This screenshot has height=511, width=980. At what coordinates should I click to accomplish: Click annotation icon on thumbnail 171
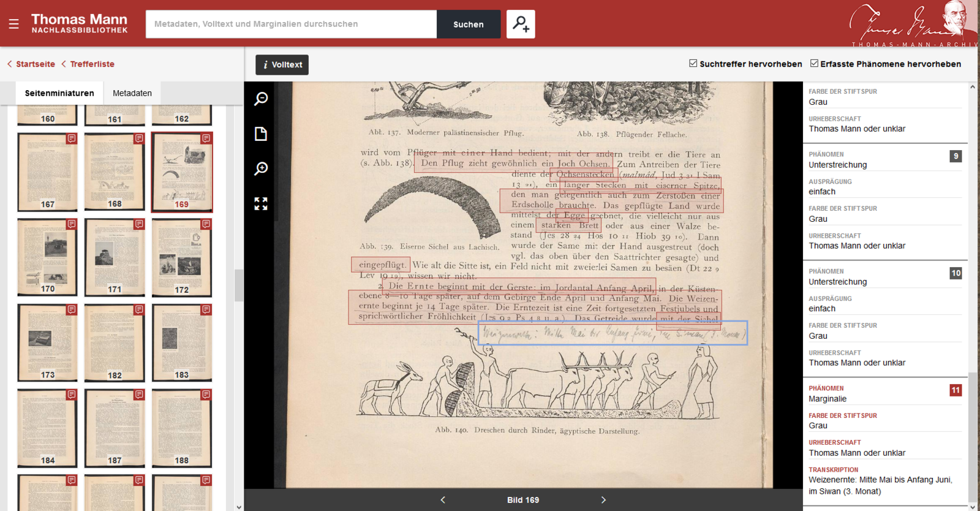[139, 224]
